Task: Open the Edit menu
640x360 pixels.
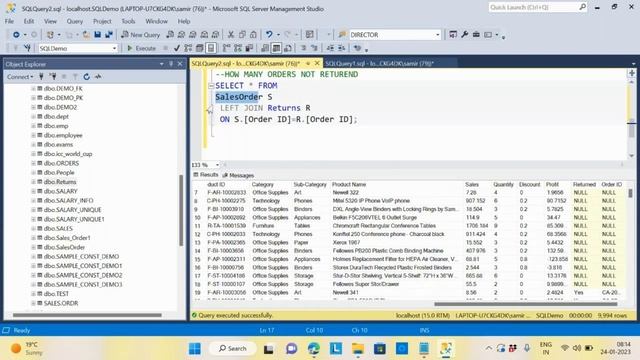Action: 29,21
